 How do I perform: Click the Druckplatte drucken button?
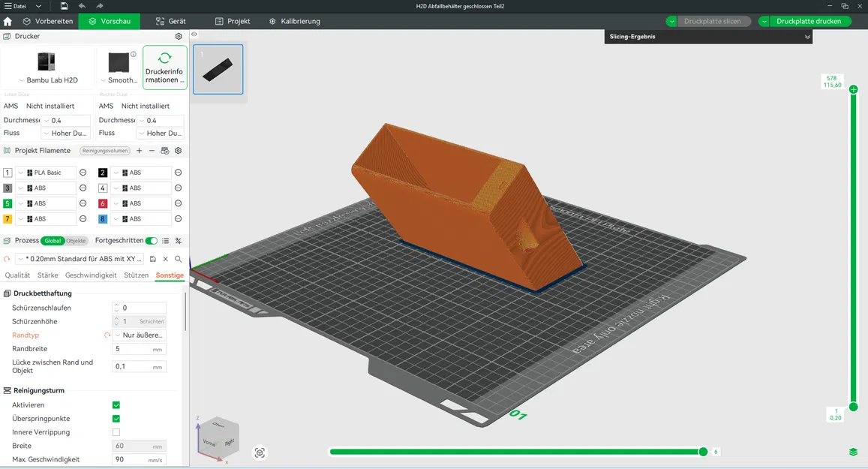(x=809, y=21)
